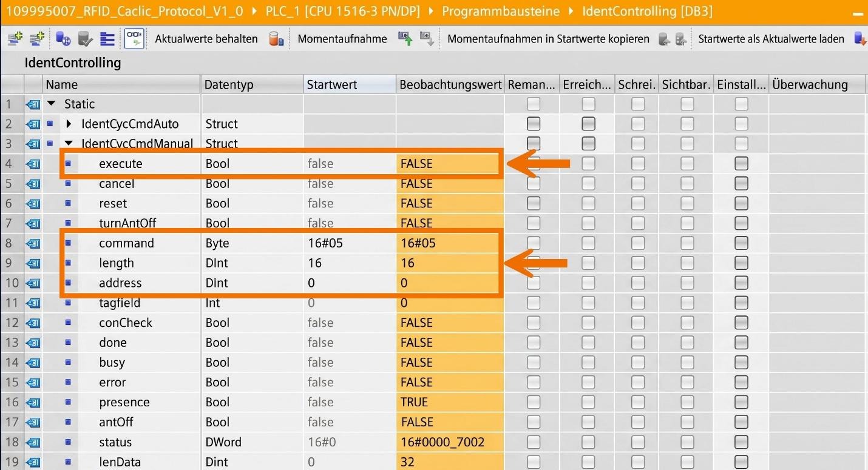
Task: Click the Überwachung column header
Action: pyautogui.click(x=816, y=85)
